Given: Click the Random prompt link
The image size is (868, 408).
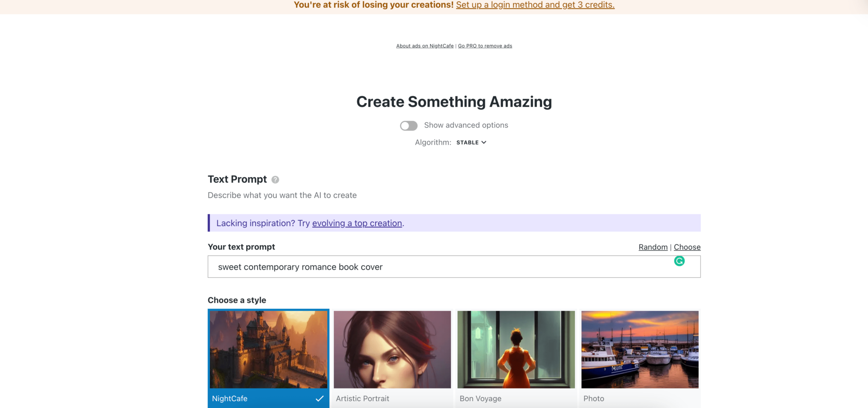Looking at the screenshot, I should click(x=653, y=247).
